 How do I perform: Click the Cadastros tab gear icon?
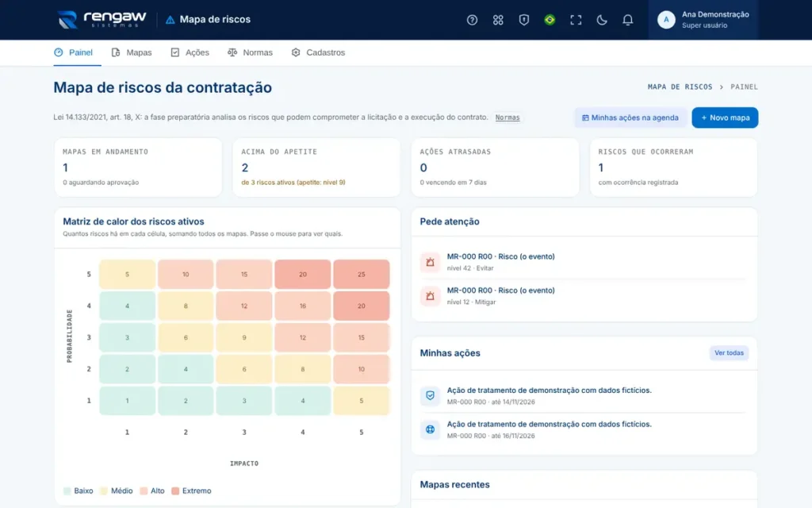pyautogui.click(x=296, y=52)
